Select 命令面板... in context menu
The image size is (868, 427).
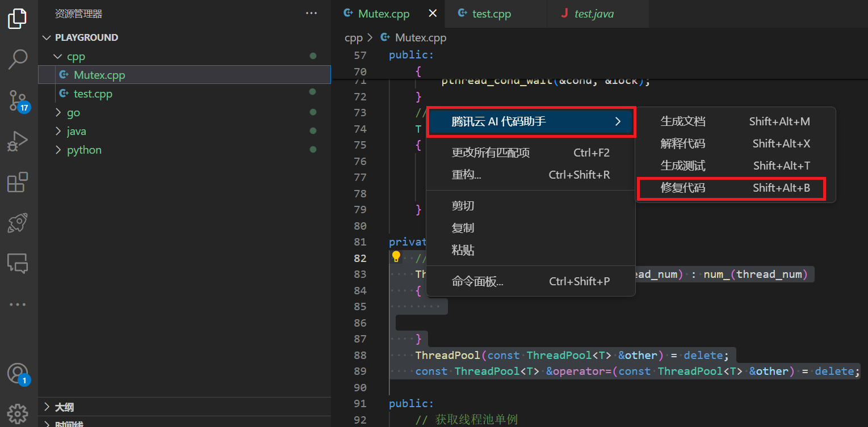tap(531, 281)
